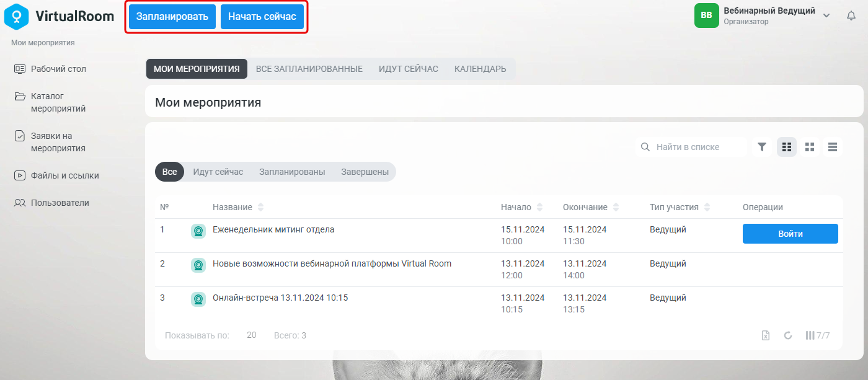
Task: Focus the Найти в списке search field
Action: coord(691,147)
